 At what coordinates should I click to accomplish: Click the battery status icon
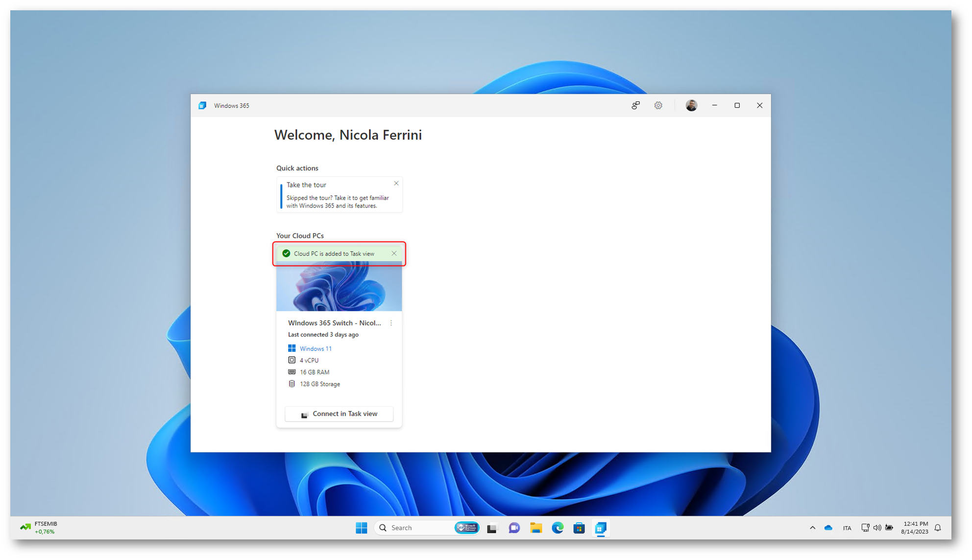(x=889, y=528)
